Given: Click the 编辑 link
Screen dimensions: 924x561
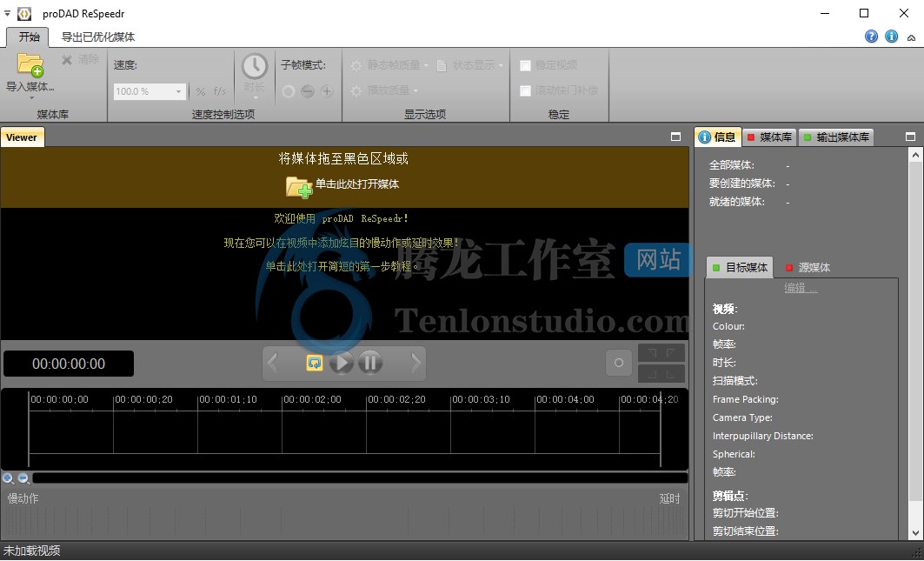Looking at the screenshot, I should point(801,288).
